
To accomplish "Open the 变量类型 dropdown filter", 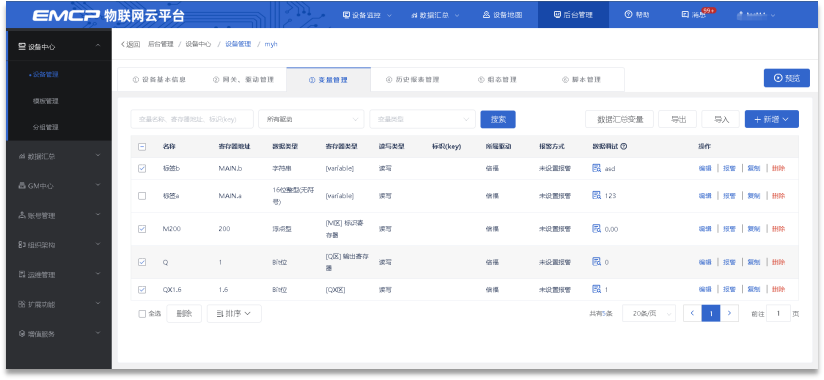I will click(x=423, y=119).
